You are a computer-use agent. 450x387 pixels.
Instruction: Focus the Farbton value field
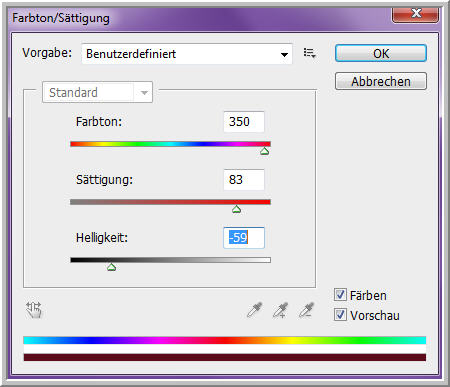pos(244,122)
